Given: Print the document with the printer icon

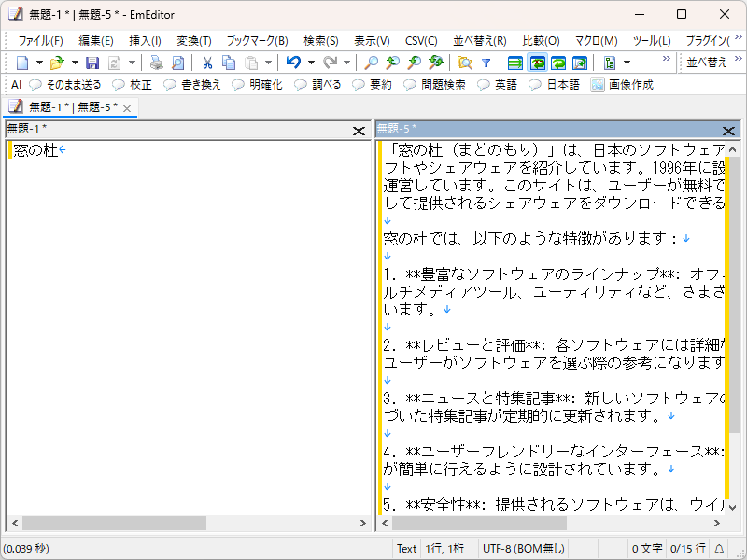Looking at the screenshot, I should point(157,63).
